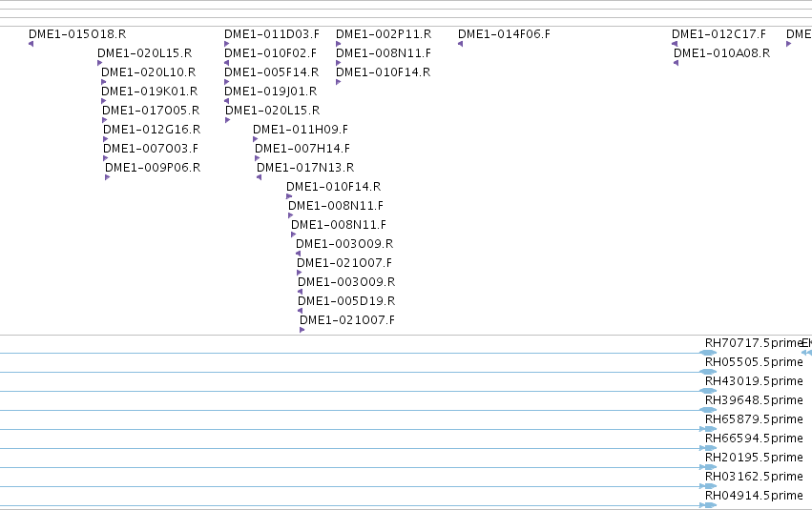Select the DME1-010A08.R label
This screenshot has height=510, width=812.
tap(722, 53)
